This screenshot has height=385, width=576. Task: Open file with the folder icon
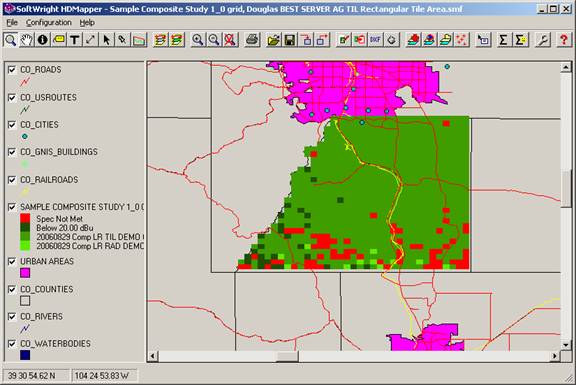click(274, 40)
